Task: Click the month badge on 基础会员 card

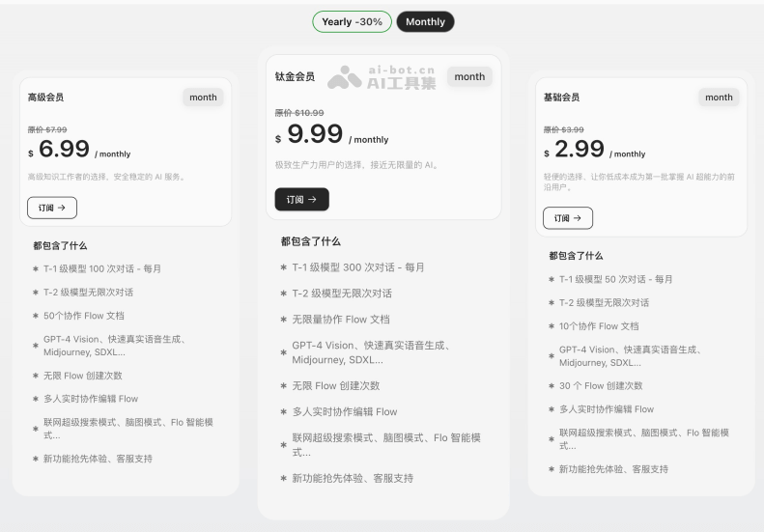Action: (719, 98)
